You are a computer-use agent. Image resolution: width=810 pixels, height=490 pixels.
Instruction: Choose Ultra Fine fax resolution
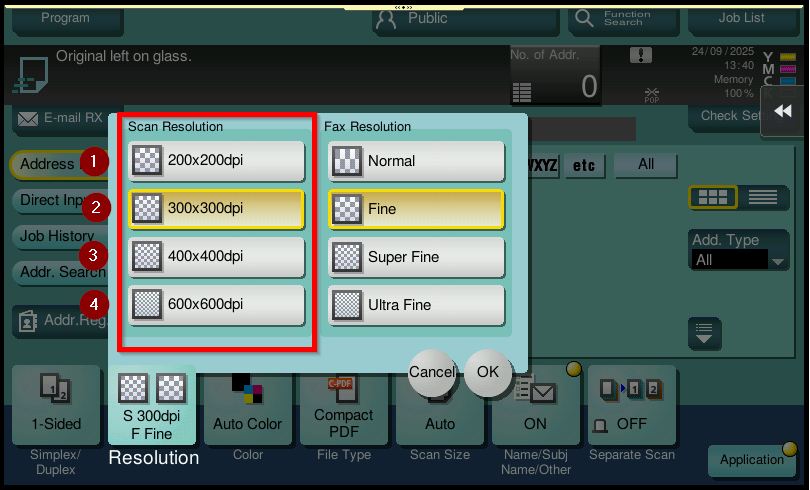416,305
